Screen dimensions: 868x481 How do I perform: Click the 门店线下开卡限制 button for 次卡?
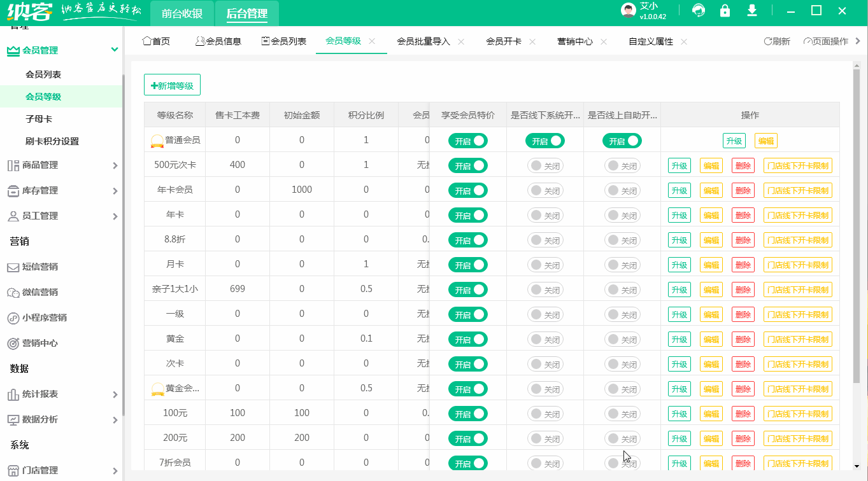[x=797, y=363]
